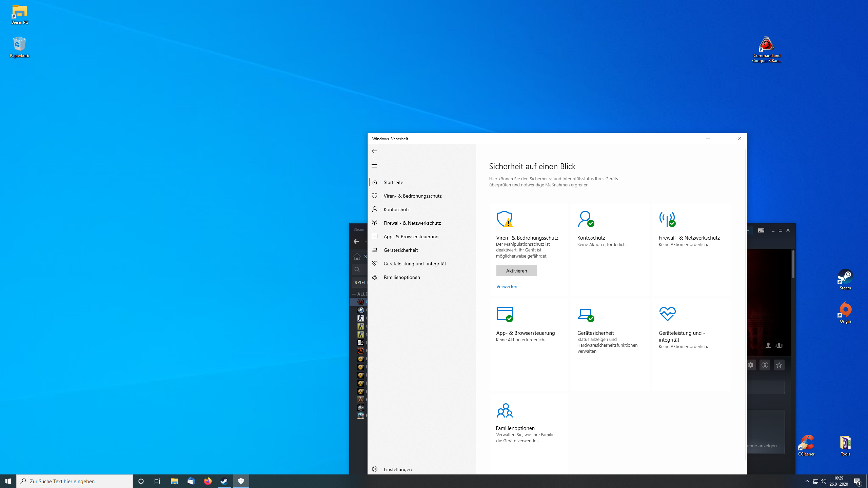Select Firewall- & Netzwerkschutz in the sidebar

point(412,223)
